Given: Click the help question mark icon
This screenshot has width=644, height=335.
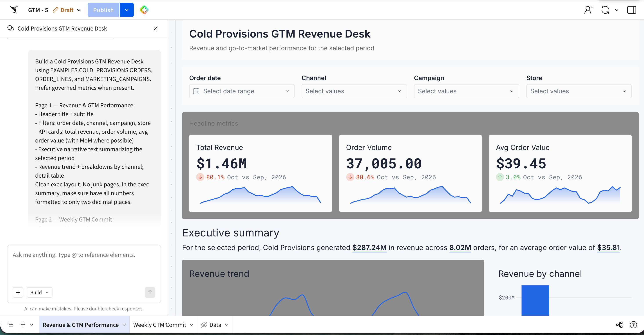Looking at the screenshot, I should [x=633, y=325].
